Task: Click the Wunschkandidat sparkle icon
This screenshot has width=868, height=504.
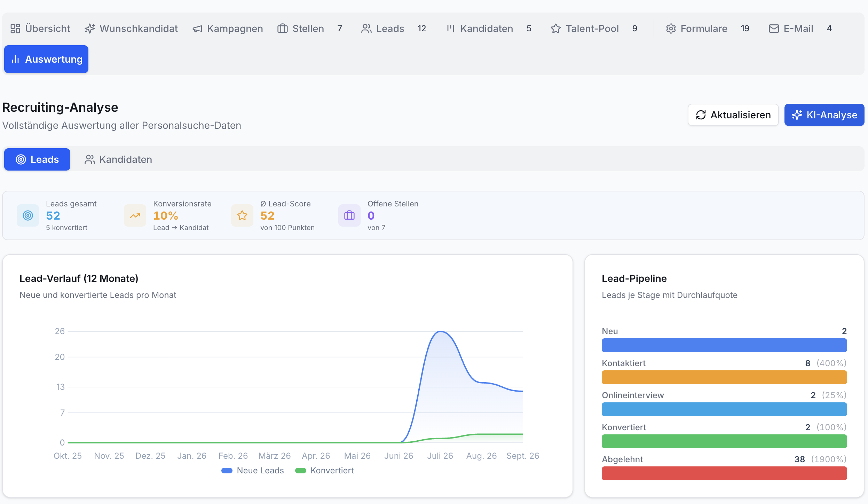Action: point(90,29)
